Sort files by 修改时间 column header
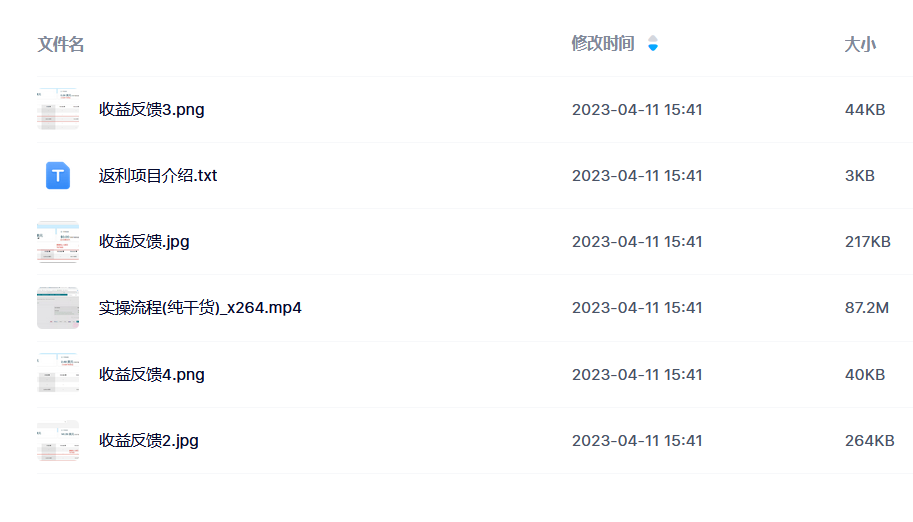 tap(602, 44)
